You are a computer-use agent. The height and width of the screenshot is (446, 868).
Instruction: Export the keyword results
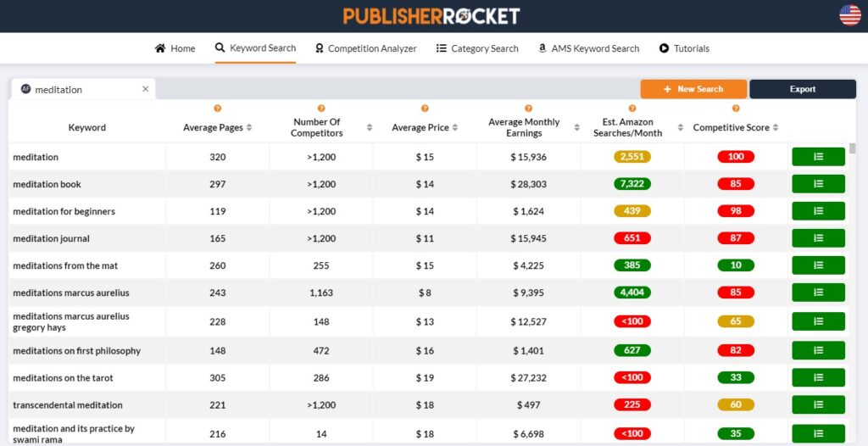[x=803, y=89]
